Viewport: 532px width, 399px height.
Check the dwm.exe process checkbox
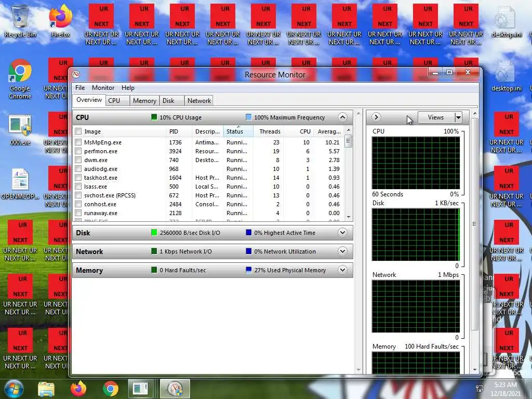(78, 160)
